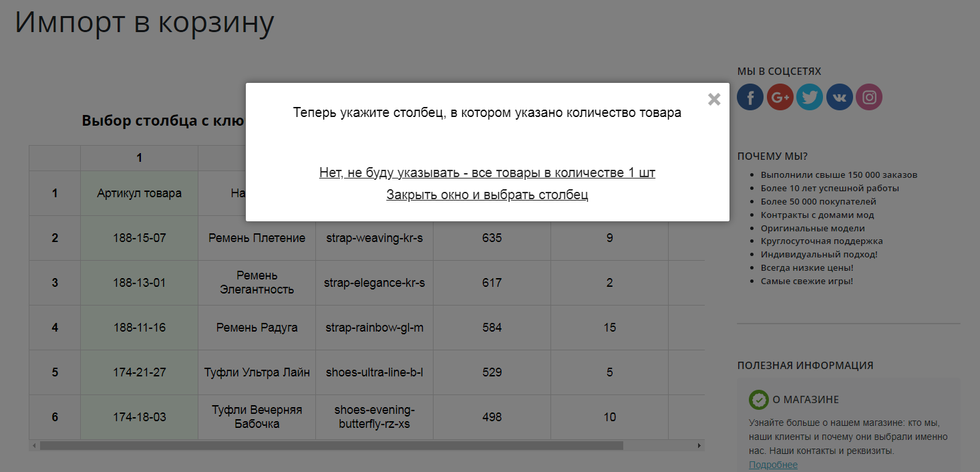Select cell 'strap-elegance-kr-s'
Viewport: 980px width, 472px height.
coord(374,283)
